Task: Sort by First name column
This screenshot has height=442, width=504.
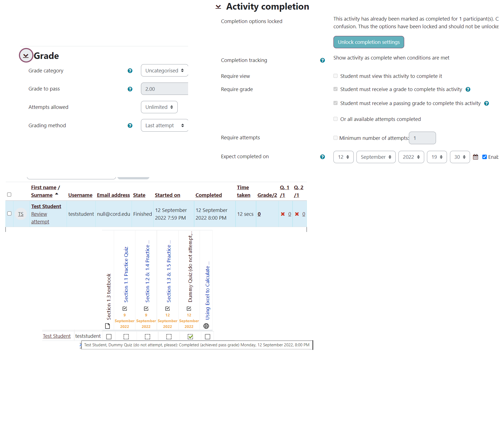Action: (x=44, y=188)
